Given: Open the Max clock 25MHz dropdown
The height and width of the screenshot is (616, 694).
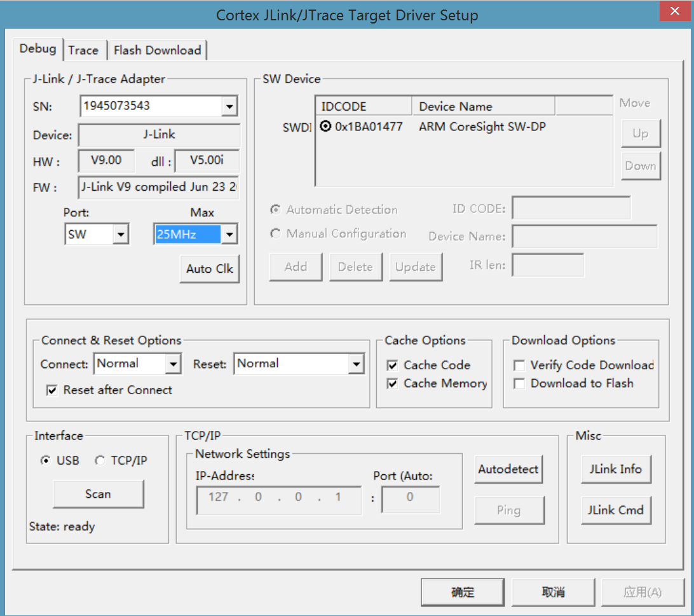Looking at the screenshot, I should click(x=229, y=235).
